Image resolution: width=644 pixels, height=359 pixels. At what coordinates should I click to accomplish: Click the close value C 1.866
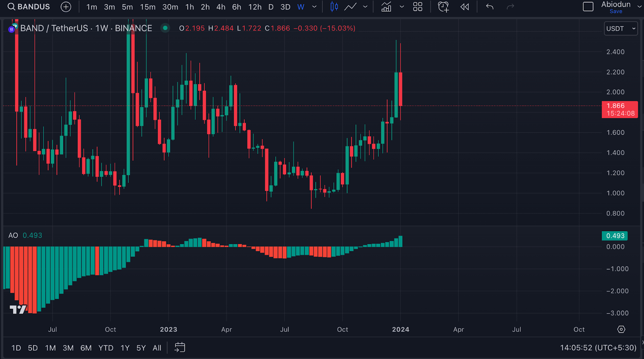277,28
